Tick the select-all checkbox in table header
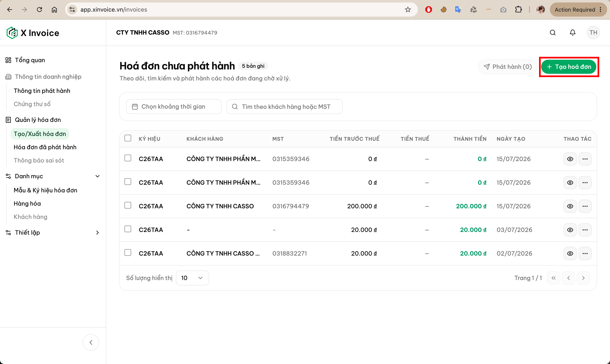 (x=128, y=138)
